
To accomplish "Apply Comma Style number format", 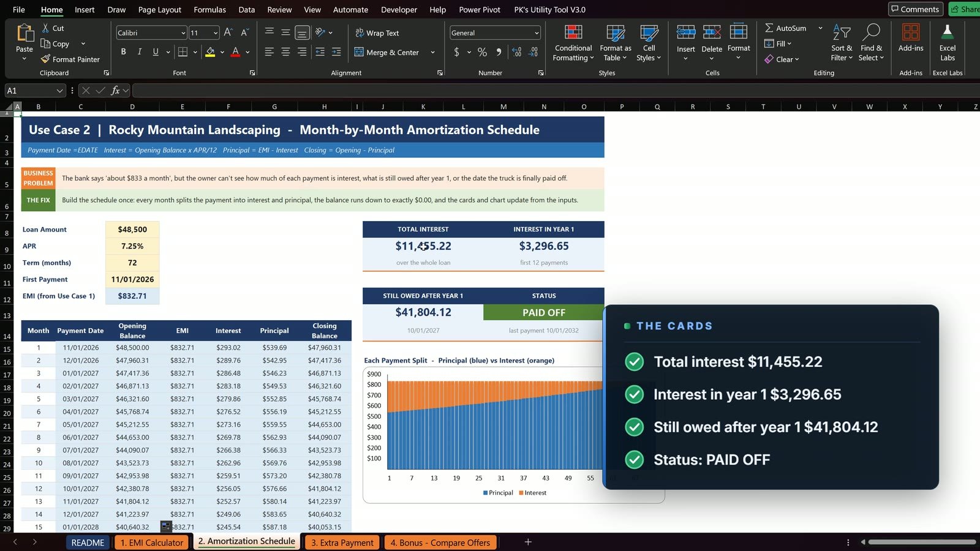I will [x=499, y=52].
